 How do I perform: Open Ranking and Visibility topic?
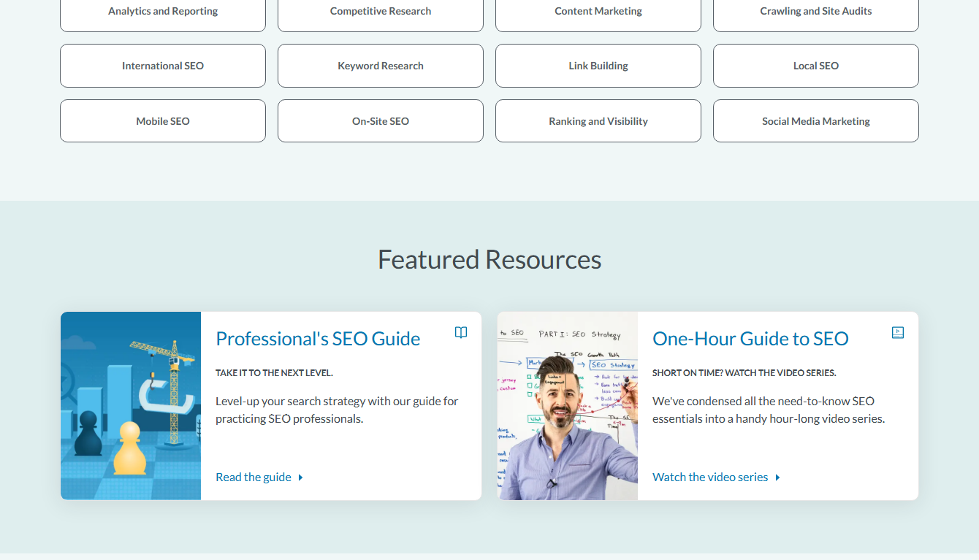(598, 121)
